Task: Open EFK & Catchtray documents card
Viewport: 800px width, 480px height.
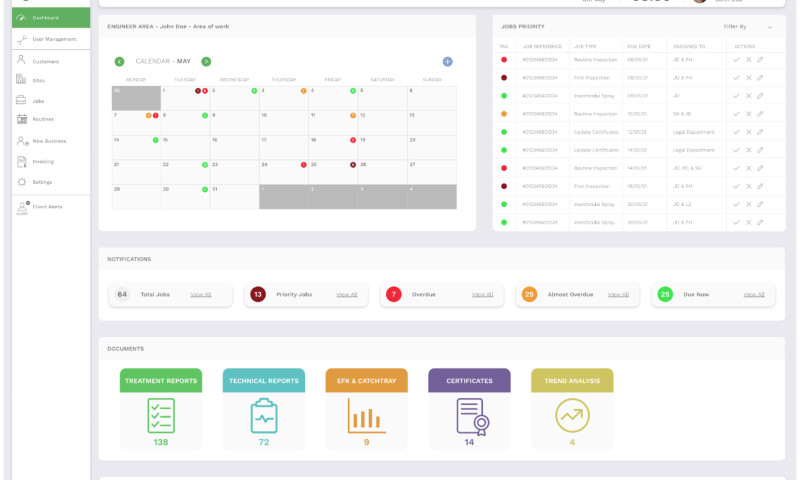Action: point(366,409)
